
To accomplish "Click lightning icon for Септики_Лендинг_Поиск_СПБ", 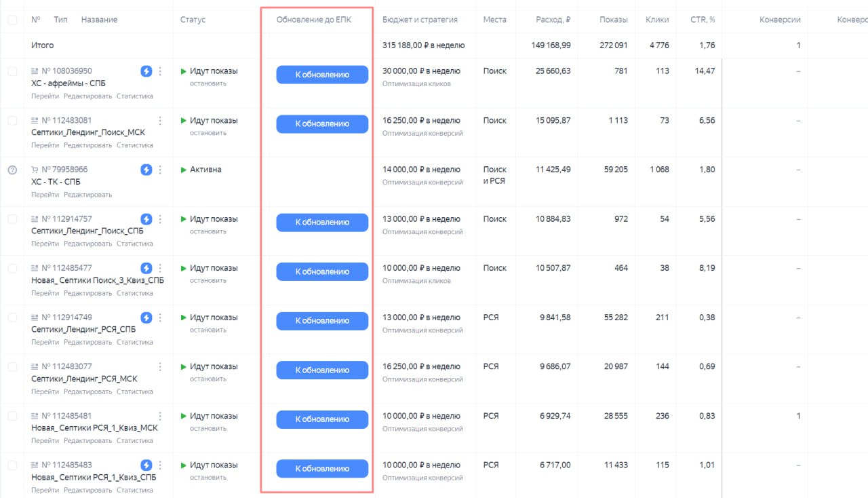I will coord(146,219).
